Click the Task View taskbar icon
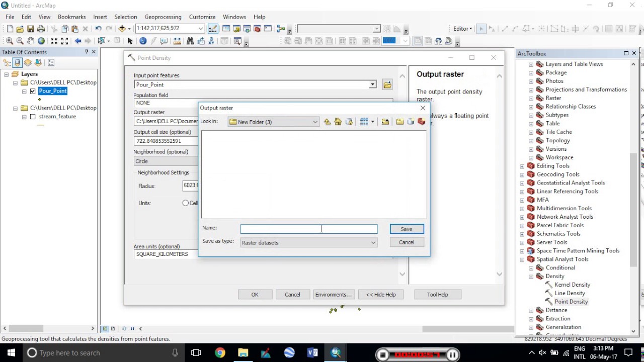The width and height of the screenshot is (644, 362). coord(196,353)
